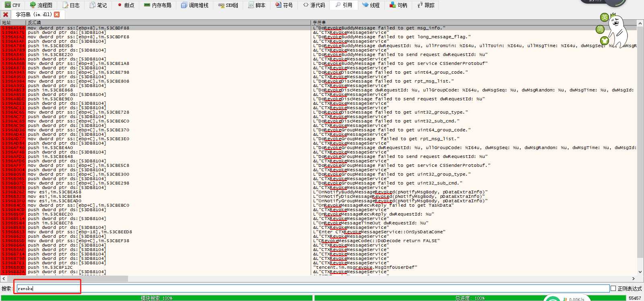The width and height of the screenshot is (644, 301).
Task: Click the red X icon left of 字符串 tab
Action: (x=6, y=15)
